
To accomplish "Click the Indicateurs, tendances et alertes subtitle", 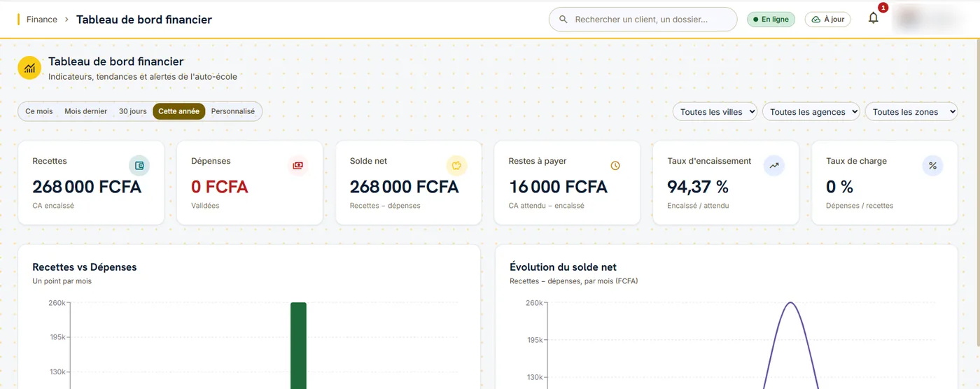I will [x=143, y=76].
